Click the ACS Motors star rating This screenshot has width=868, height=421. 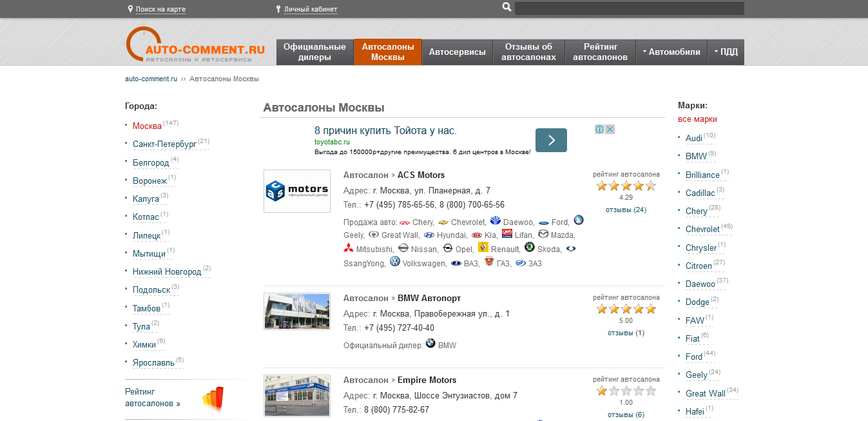(x=626, y=186)
